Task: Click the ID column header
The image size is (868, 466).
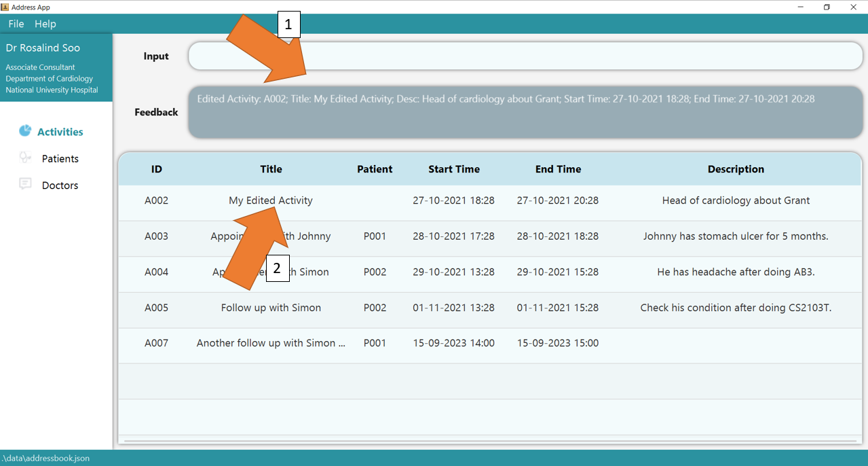Action: click(156, 169)
